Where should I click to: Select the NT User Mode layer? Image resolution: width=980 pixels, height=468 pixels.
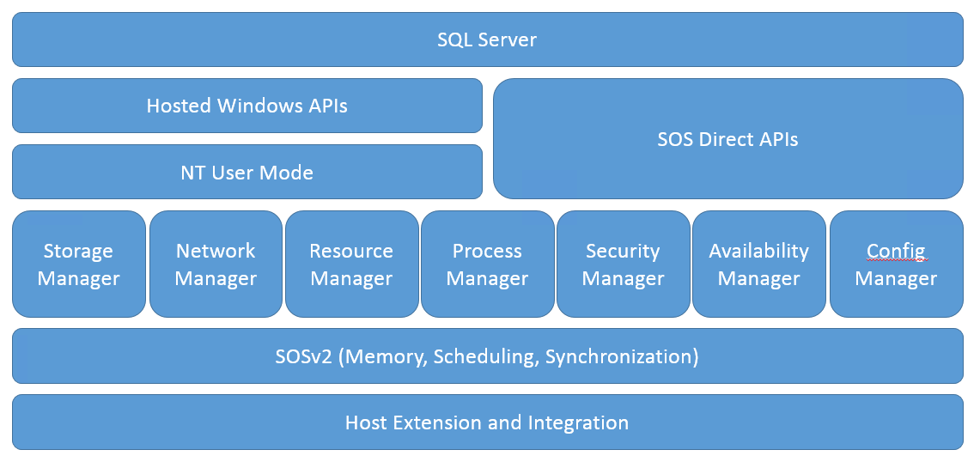247,172
